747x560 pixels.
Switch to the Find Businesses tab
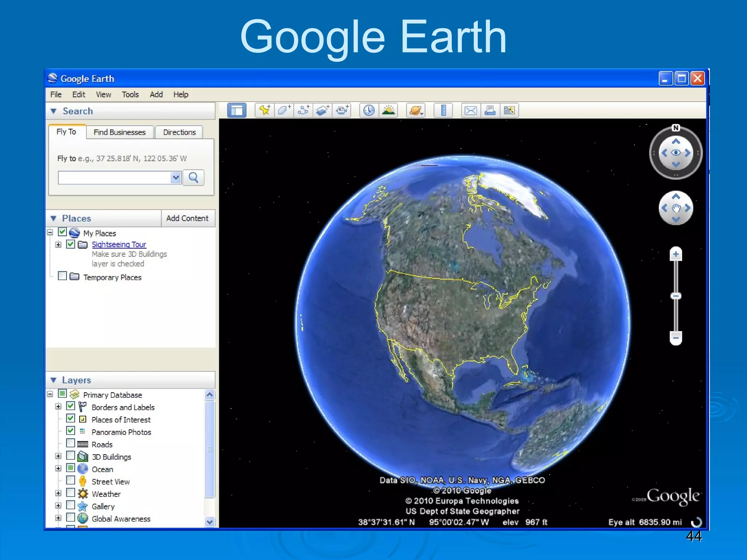[120, 132]
